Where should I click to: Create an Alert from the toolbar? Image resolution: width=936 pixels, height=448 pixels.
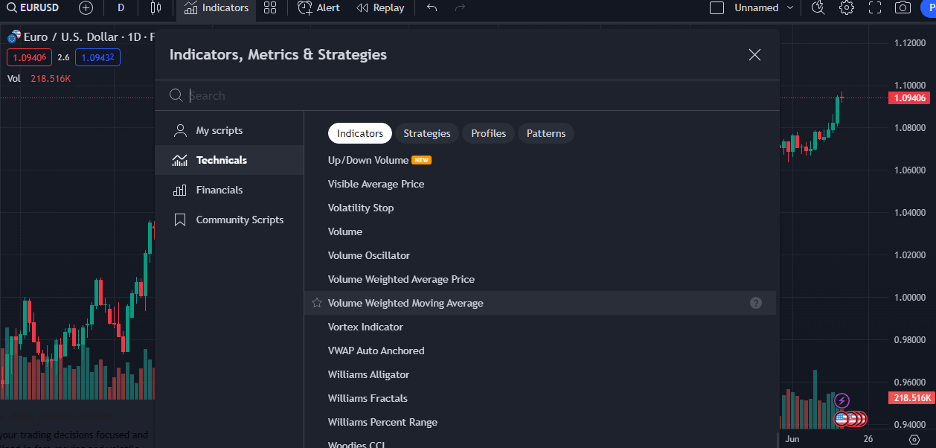point(319,8)
